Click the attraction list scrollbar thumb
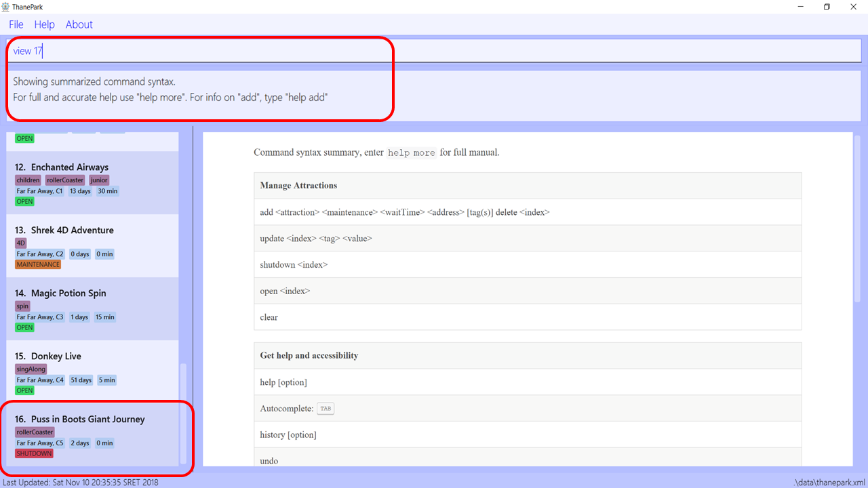Viewport: 868px width, 488px height. click(182, 414)
